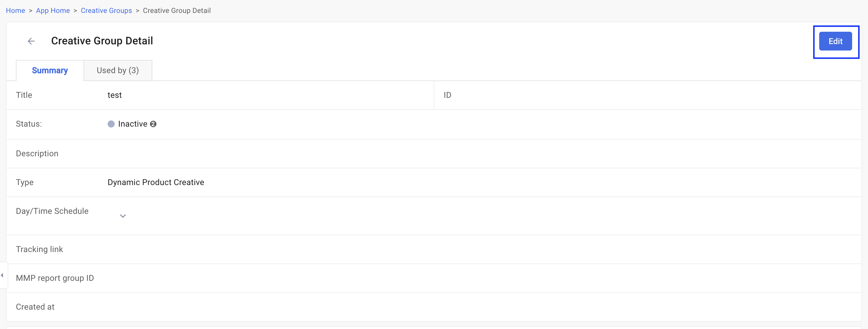The image size is (868, 329).
Task: Navigate to Home breadcrumb link
Action: [x=16, y=11]
